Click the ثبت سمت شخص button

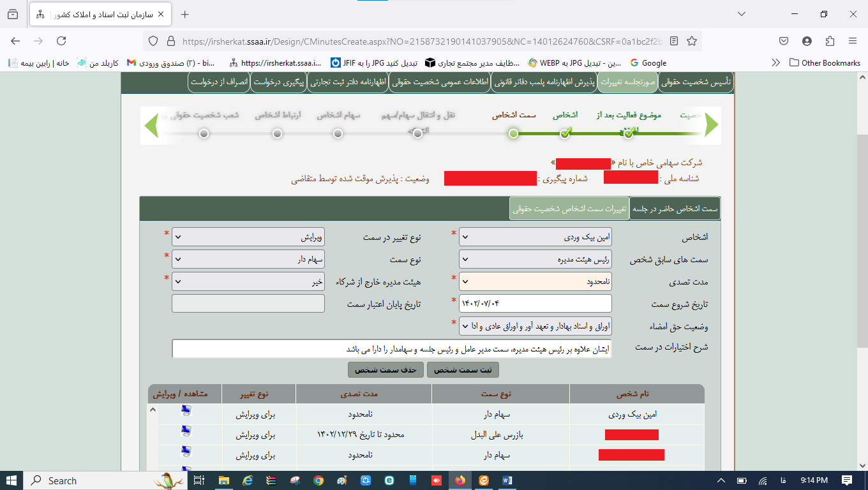click(x=463, y=370)
